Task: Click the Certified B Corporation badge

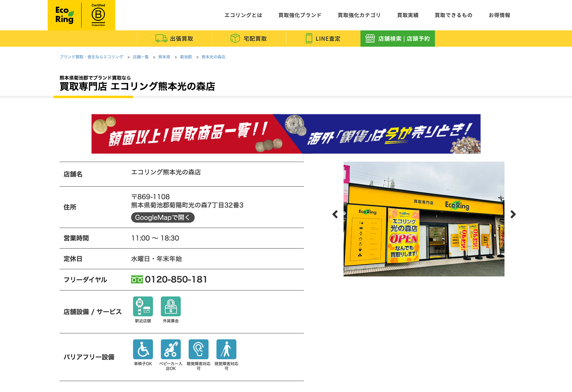Action: pos(98,15)
